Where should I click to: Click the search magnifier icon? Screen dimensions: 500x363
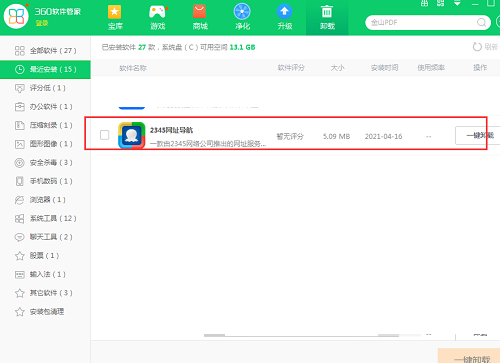tap(481, 22)
